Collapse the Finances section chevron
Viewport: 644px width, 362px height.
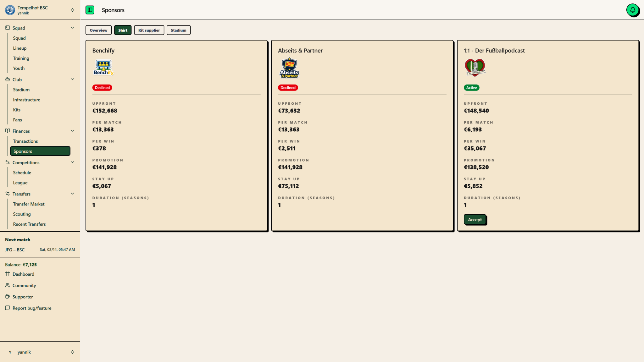[72, 131]
